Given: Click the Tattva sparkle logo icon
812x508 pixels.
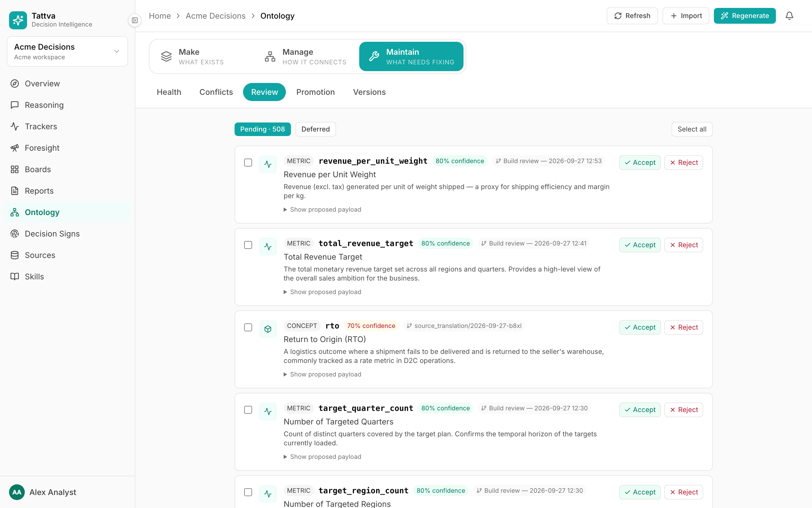Looking at the screenshot, I should coord(18,20).
